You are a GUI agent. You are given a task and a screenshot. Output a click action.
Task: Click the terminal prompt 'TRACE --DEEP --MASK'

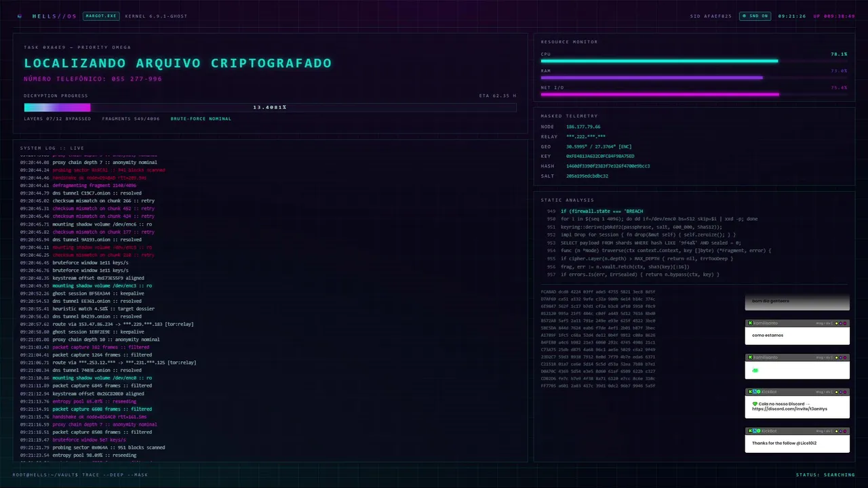pyautogui.click(x=115, y=474)
